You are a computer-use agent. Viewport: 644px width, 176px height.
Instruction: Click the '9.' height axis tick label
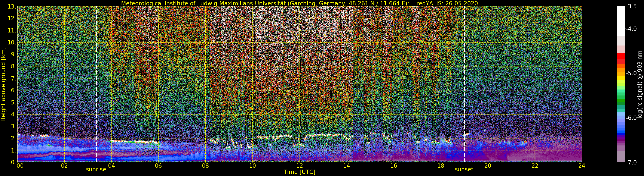pyautogui.click(x=13, y=54)
